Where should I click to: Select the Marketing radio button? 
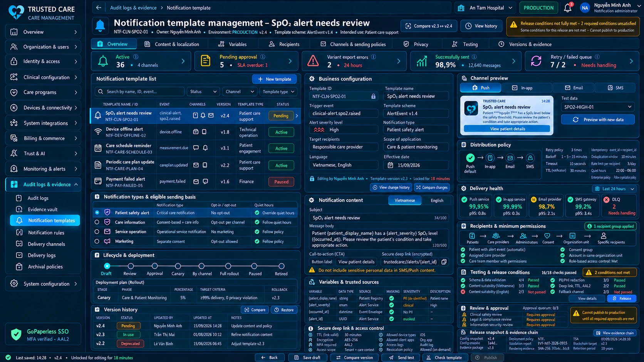point(97,241)
